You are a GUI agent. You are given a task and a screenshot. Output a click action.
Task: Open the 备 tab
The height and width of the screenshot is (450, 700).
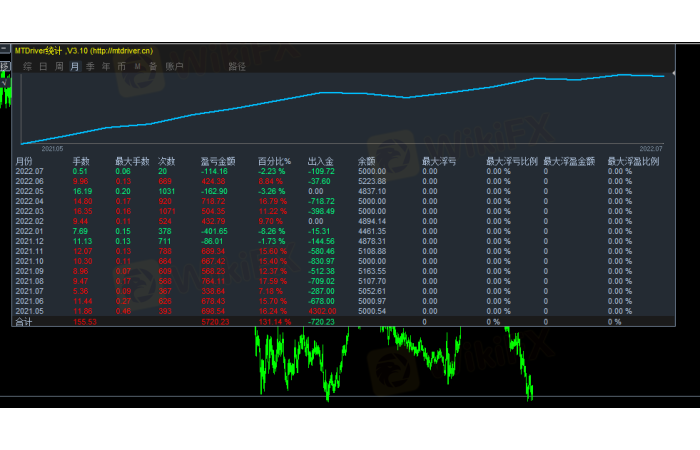point(153,67)
